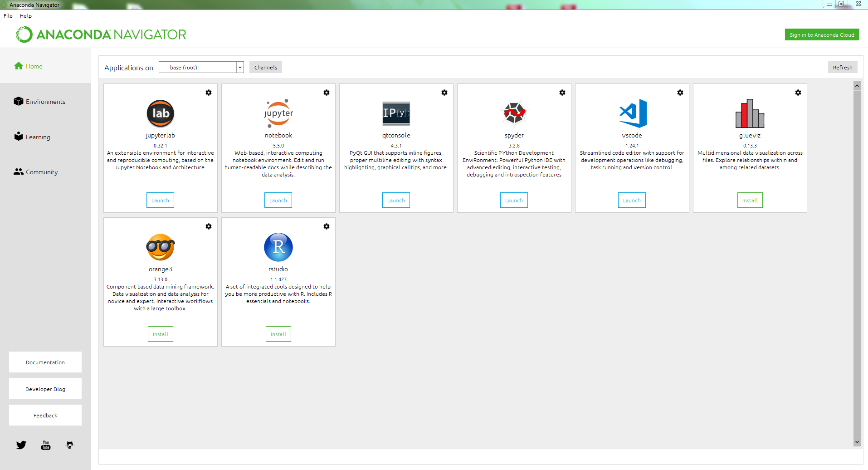Sign in to Anaconda Cloud
The image size is (868, 470).
click(822, 35)
